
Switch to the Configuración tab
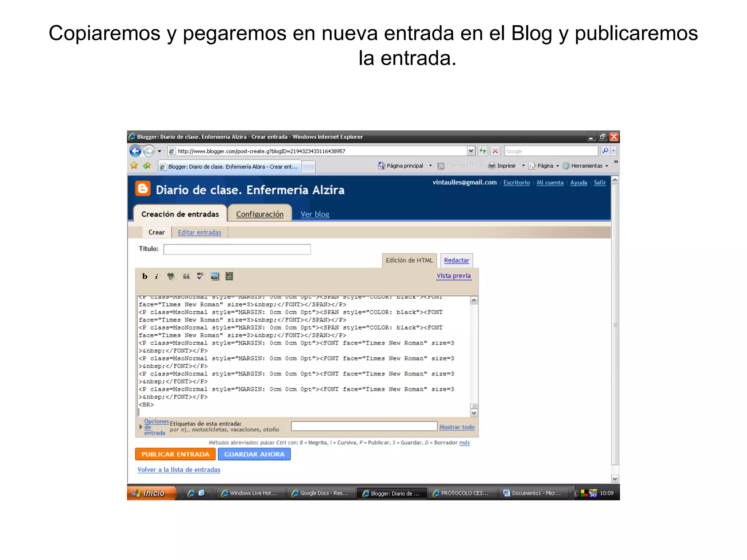[x=260, y=214]
